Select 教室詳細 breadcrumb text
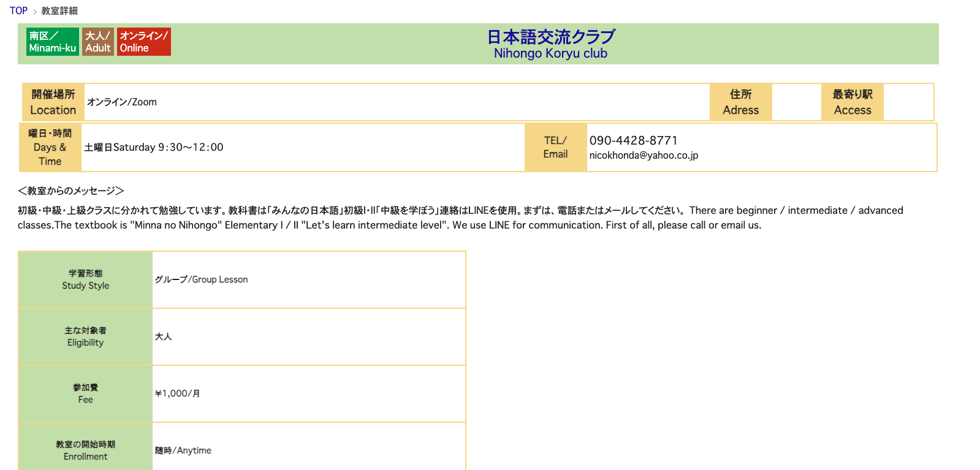Screen dimensions: 980x470 [x=59, y=11]
